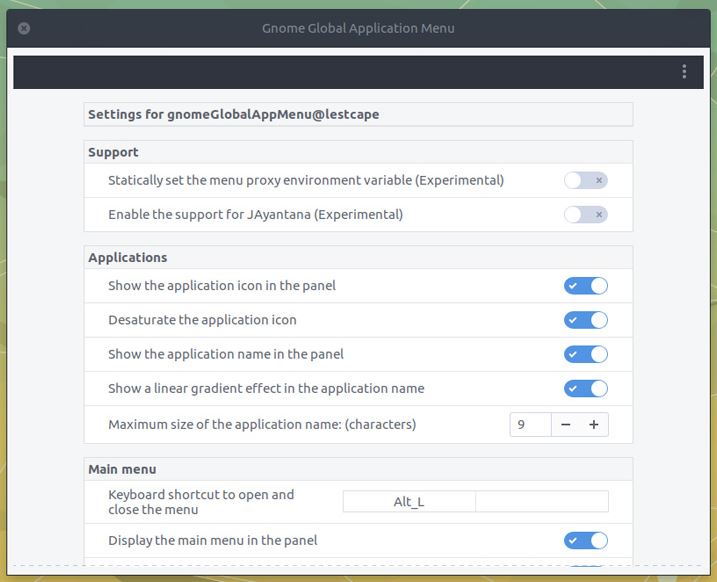Image resolution: width=717 pixels, height=582 pixels.
Task: Toggle Display the main menu in panel
Action: (585, 541)
